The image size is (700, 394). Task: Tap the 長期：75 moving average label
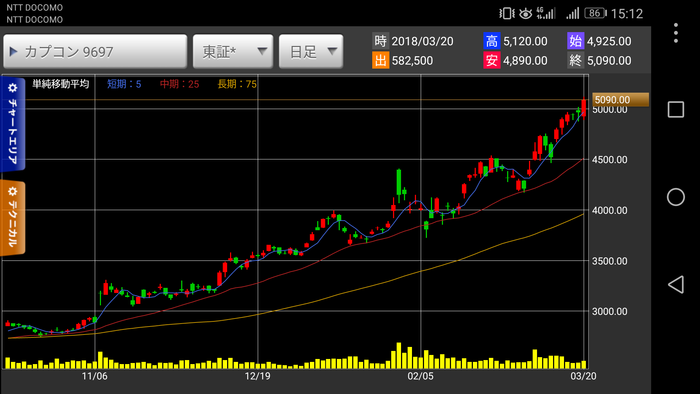pyautogui.click(x=237, y=84)
